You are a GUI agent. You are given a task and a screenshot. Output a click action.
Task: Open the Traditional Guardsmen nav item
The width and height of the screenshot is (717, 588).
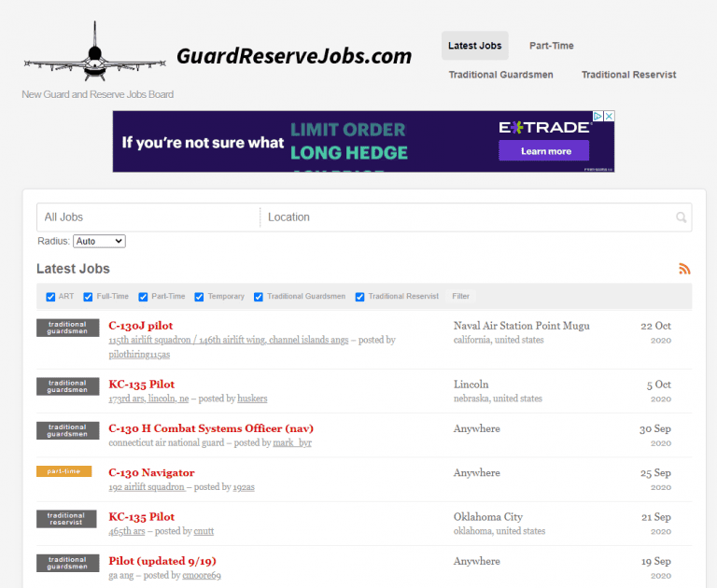pos(500,75)
